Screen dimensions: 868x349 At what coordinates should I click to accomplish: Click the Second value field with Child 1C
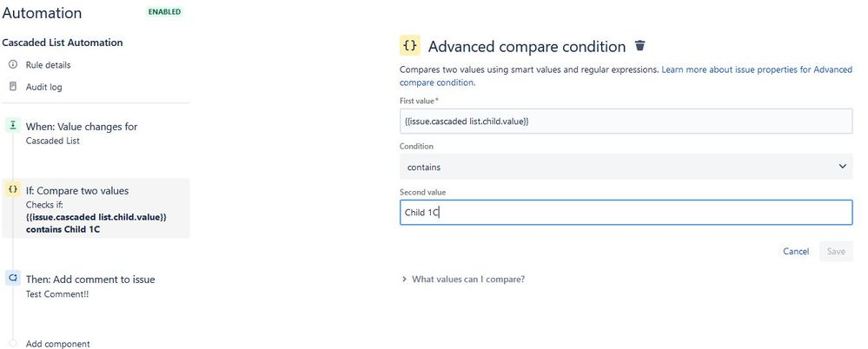point(626,213)
